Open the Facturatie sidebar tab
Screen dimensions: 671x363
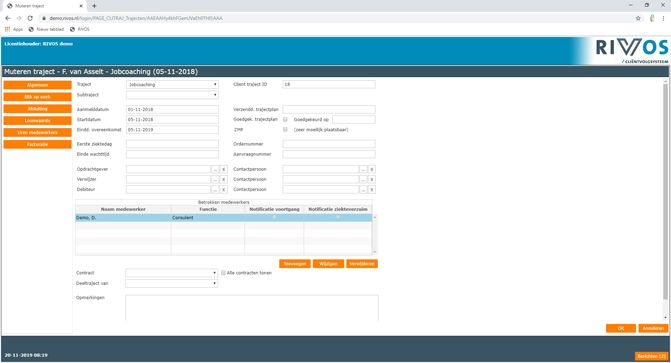38,144
